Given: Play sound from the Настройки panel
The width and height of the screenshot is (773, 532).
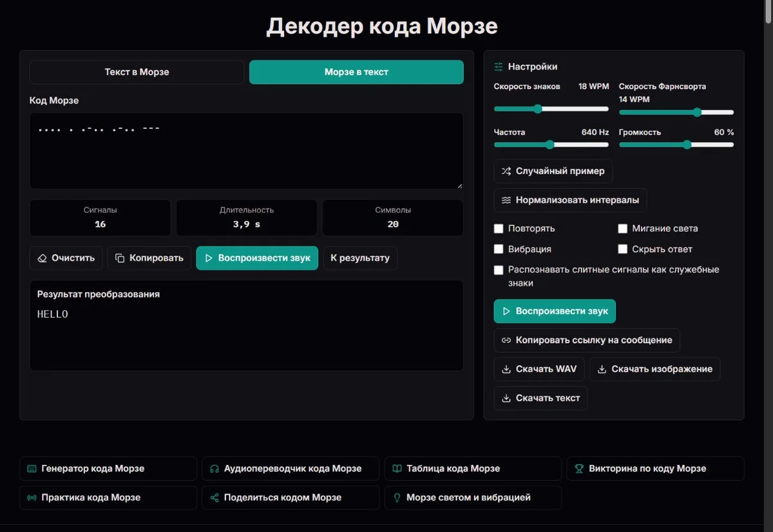Looking at the screenshot, I should pos(555,311).
